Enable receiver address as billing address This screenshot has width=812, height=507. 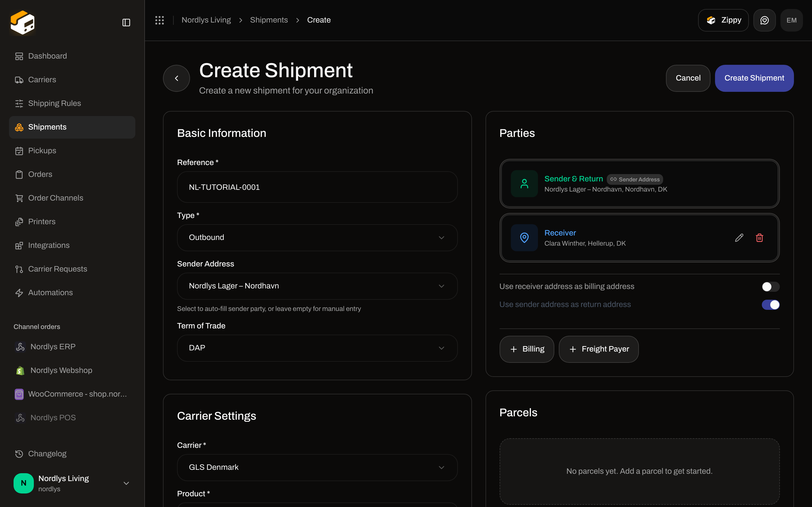click(770, 287)
